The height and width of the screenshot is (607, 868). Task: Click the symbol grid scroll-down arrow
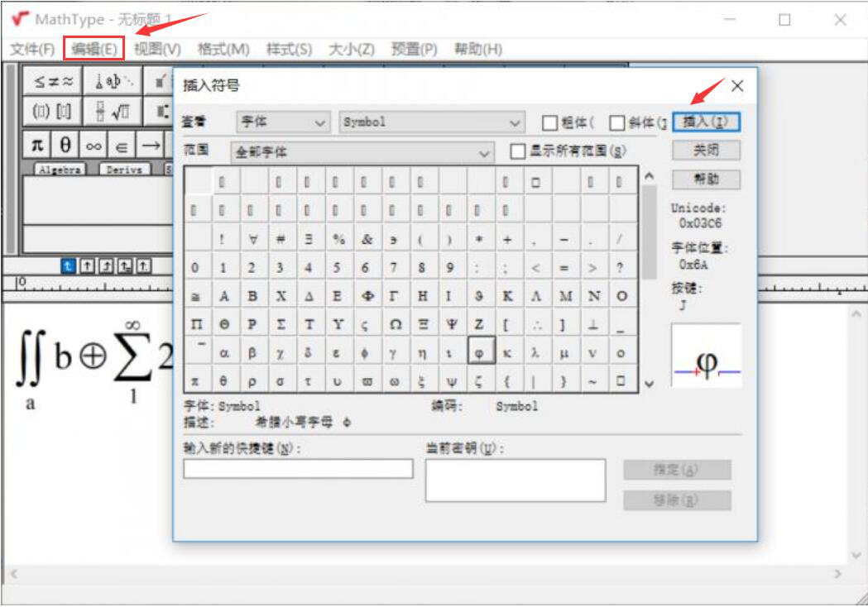650,384
